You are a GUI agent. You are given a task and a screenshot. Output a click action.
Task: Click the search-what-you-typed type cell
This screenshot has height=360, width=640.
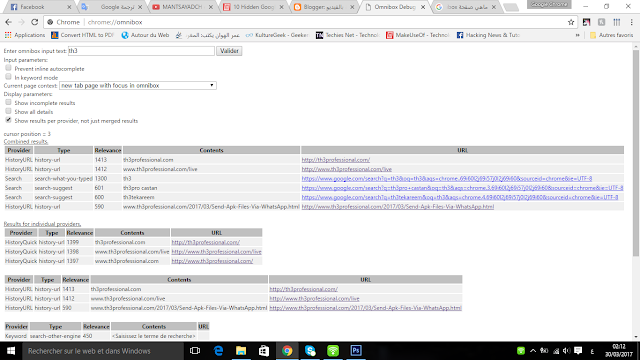(63, 178)
